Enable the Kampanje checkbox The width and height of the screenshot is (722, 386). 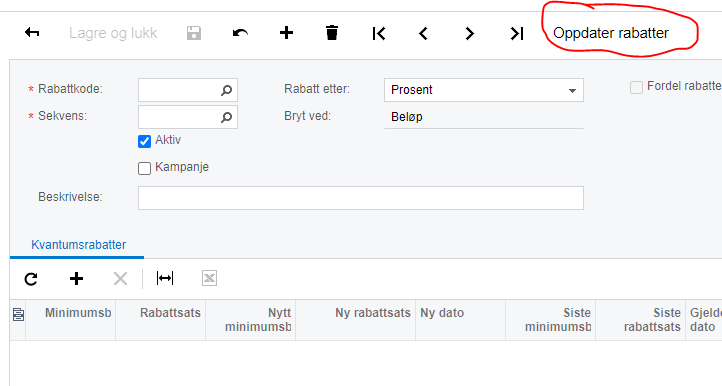pos(145,169)
